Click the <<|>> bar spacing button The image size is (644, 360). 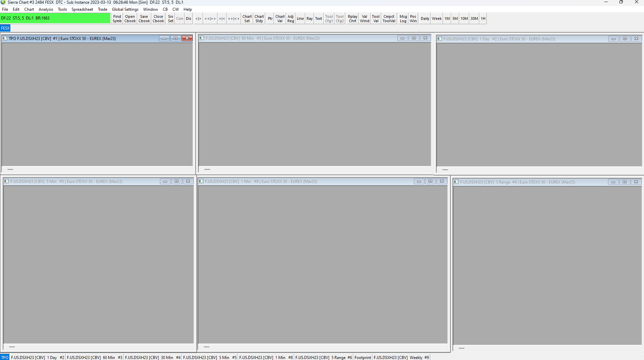(x=210, y=18)
